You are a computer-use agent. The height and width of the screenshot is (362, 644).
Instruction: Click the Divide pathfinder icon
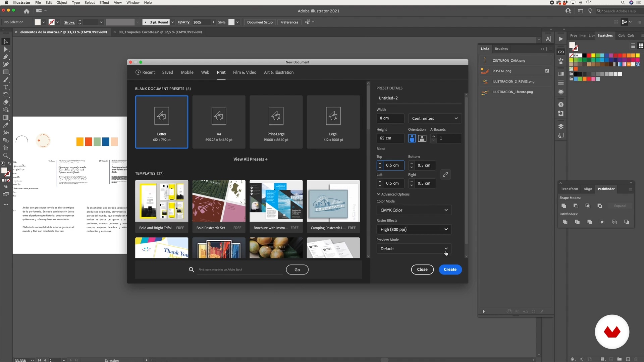[x=565, y=222]
